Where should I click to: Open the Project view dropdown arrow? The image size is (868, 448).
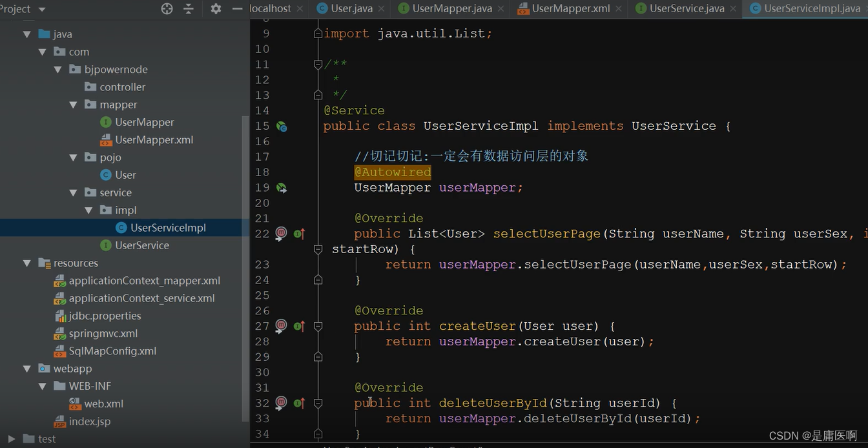pyautogui.click(x=42, y=9)
